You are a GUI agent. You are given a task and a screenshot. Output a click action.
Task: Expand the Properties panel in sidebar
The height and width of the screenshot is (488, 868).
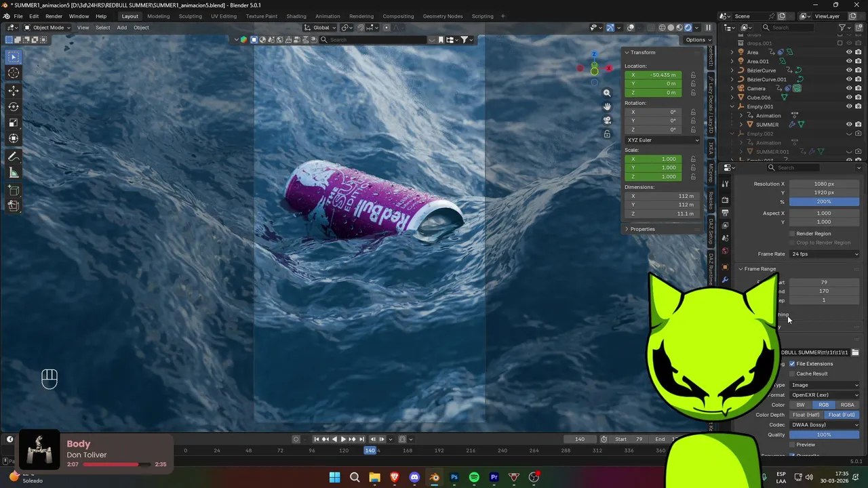point(642,229)
